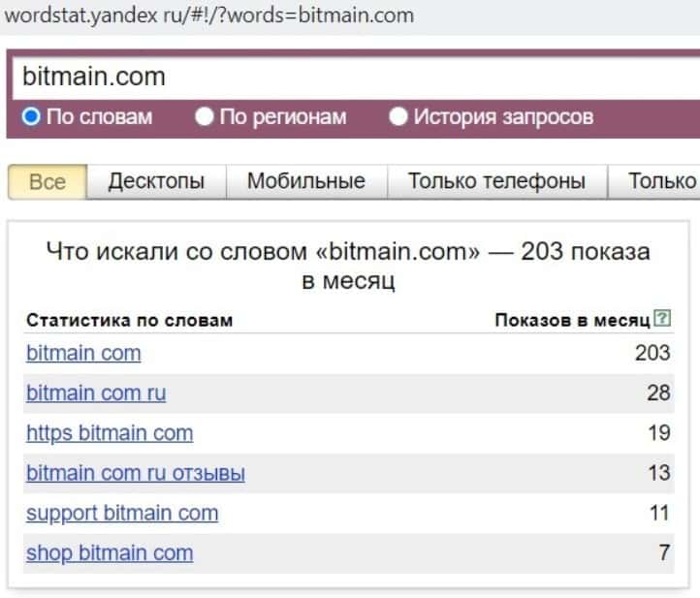
Task: Open the bitmain com keyword link
Action: tap(83, 353)
